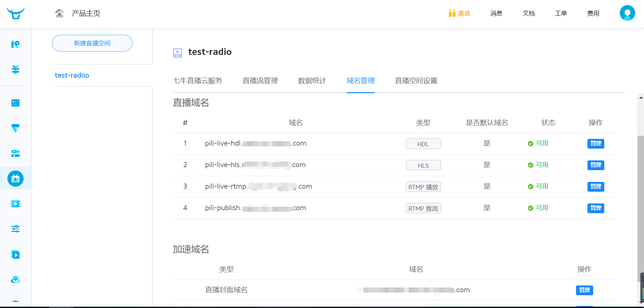
Task: Open the user avatar menu
Action: tap(627, 13)
